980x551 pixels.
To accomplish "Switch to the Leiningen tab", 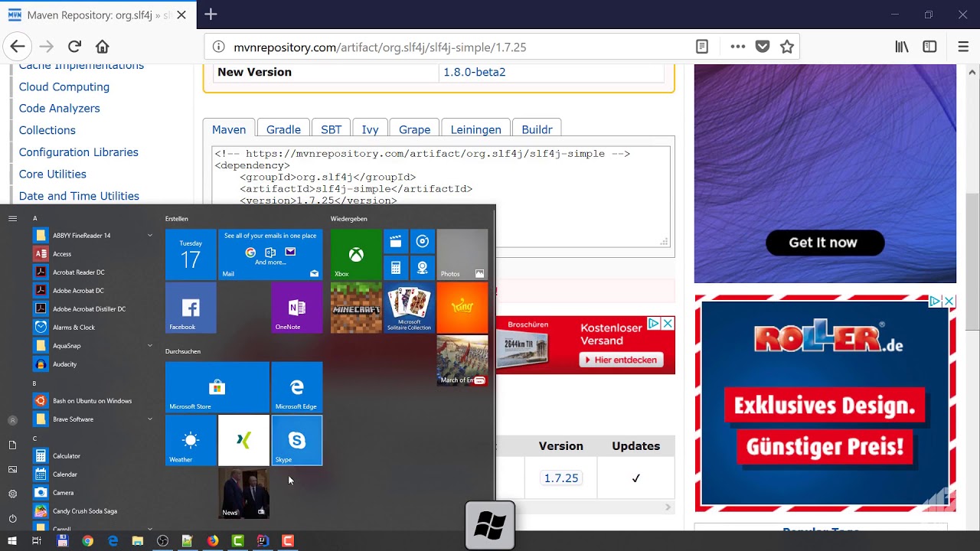I will pos(476,129).
